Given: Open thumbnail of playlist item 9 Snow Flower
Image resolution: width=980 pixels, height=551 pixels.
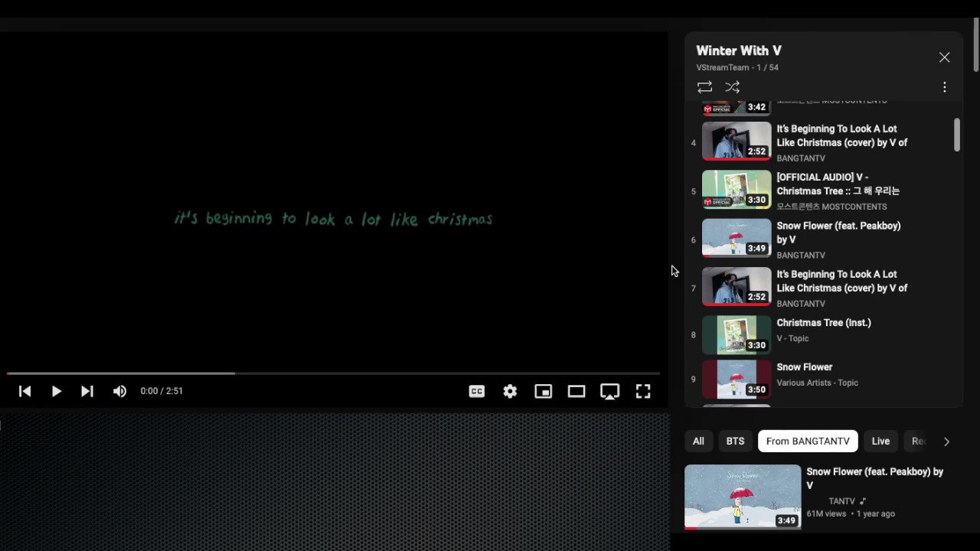Looking at the screenshot, I should click(x=737, y=379).
